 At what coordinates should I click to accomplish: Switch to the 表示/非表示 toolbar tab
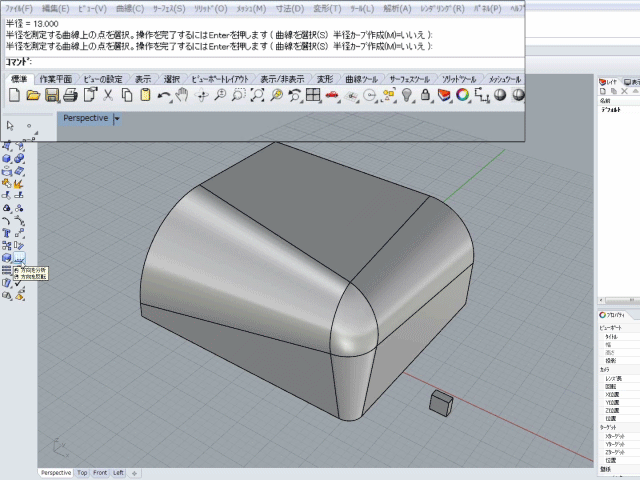point(282,79)
